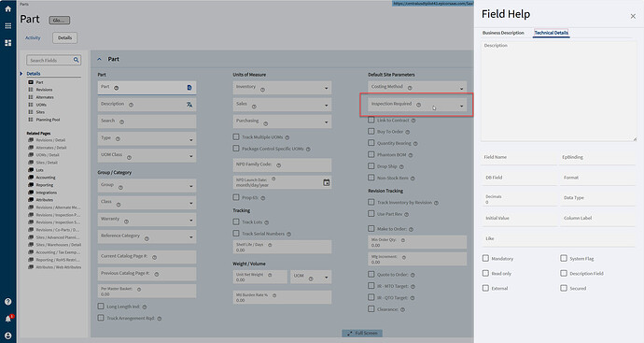Image resolution: width=644 pixels, height=343 pixels.
Task: Click the Planning Pool grid icon
Action: pos(31,120)
